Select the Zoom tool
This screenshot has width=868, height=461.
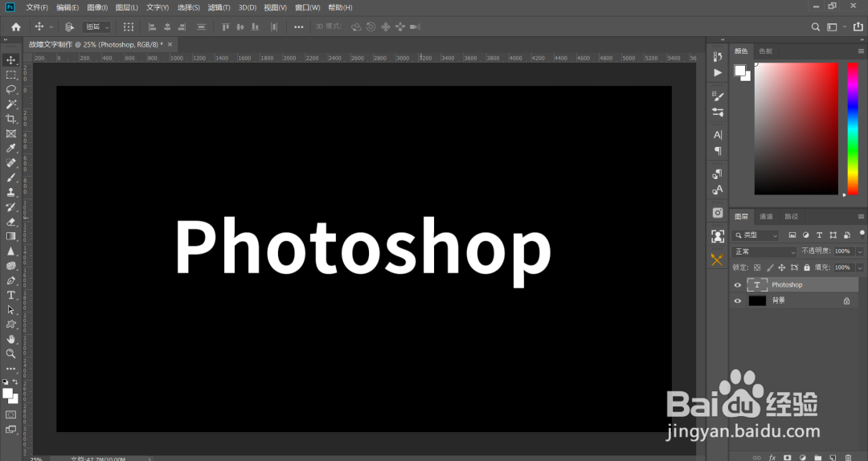[10, 353]
